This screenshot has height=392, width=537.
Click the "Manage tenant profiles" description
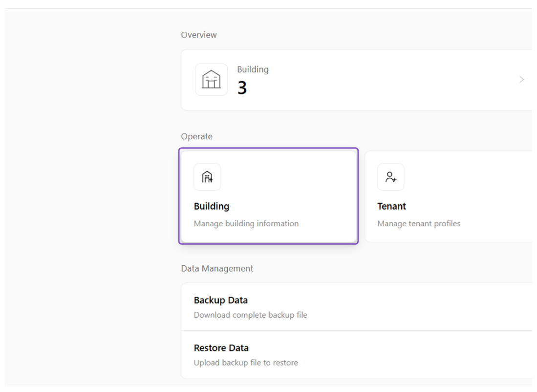[419, 223]
